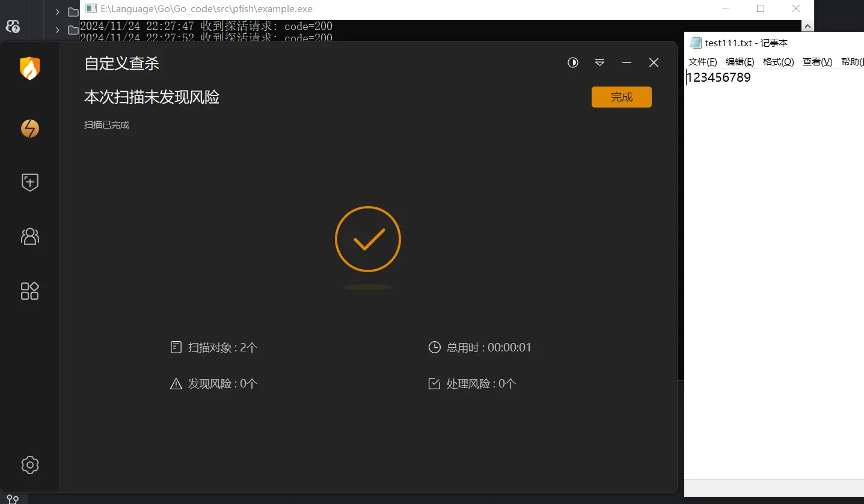The width and height of the screenshot is (864, 504).
Task: Maximize the example.exe console window
Action: pyautogui.click(x=761, y=9)
